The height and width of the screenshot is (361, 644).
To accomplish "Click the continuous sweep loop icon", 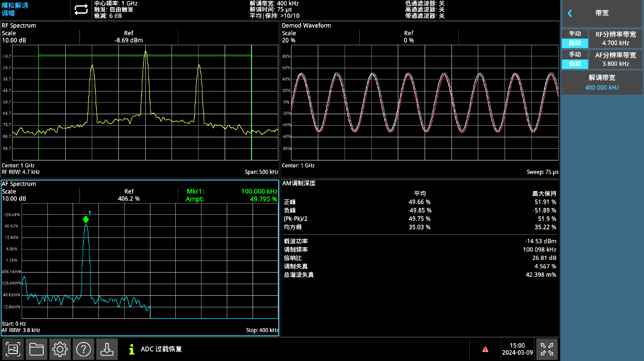I will tap(81, 9).
